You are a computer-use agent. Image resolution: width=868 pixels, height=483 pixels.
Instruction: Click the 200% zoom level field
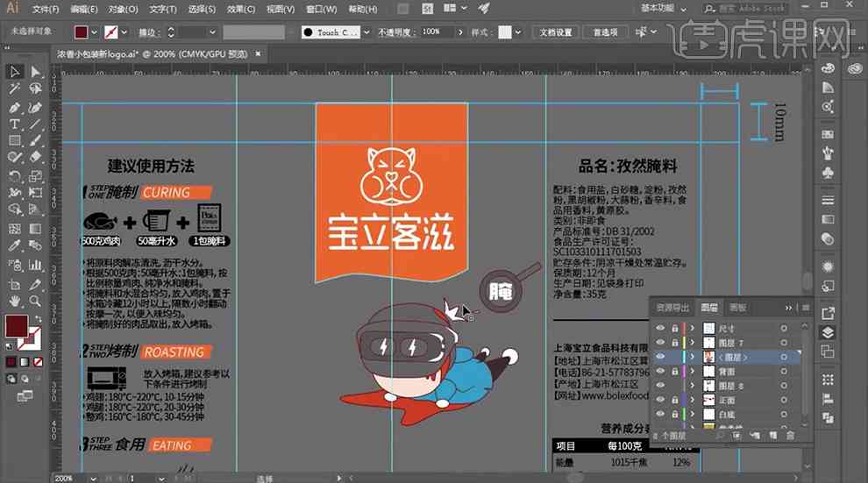[x=71, y=478]
